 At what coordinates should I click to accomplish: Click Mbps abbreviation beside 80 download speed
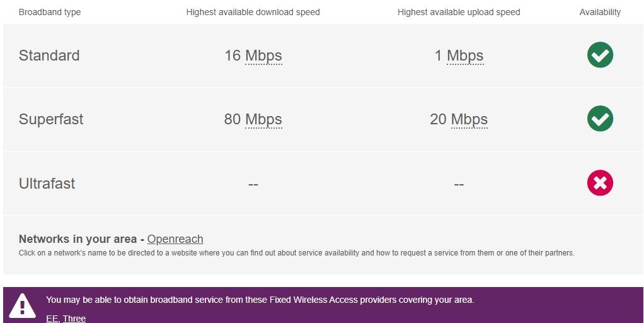point(263,119)
